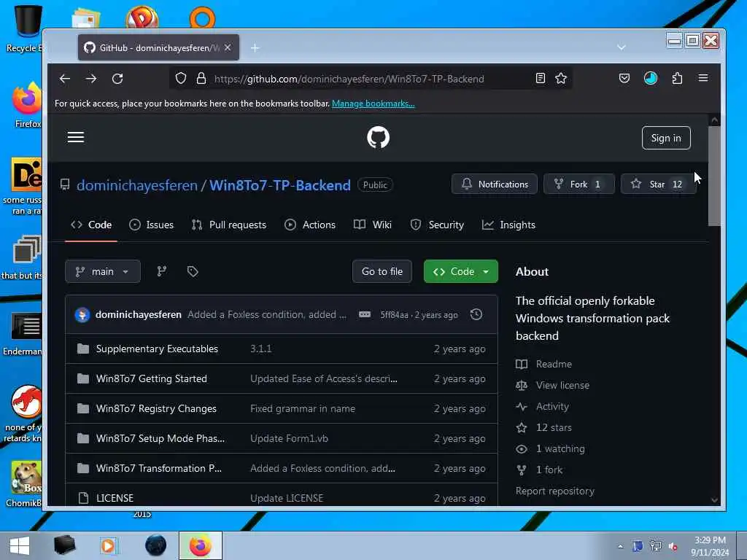
Task: Open the Win8To7 Getting Started folder
Action: click(x=152, y=378)
